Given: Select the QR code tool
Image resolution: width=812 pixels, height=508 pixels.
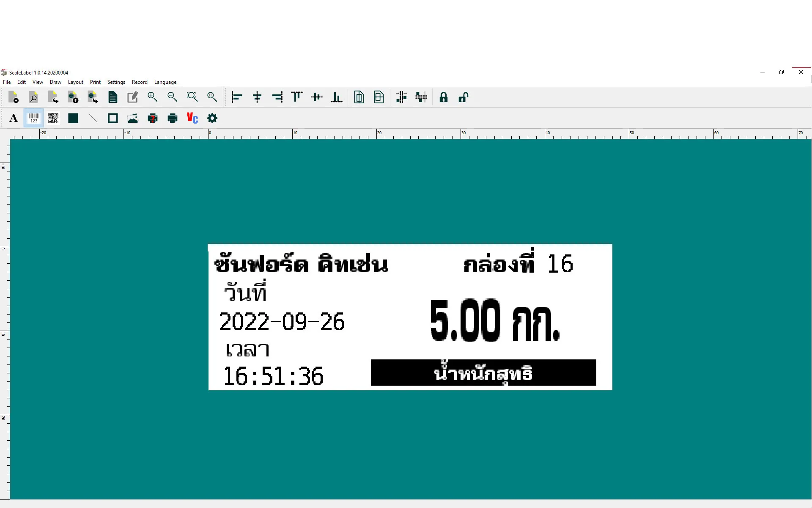Looking at the screenshot, I should (53, 119).
